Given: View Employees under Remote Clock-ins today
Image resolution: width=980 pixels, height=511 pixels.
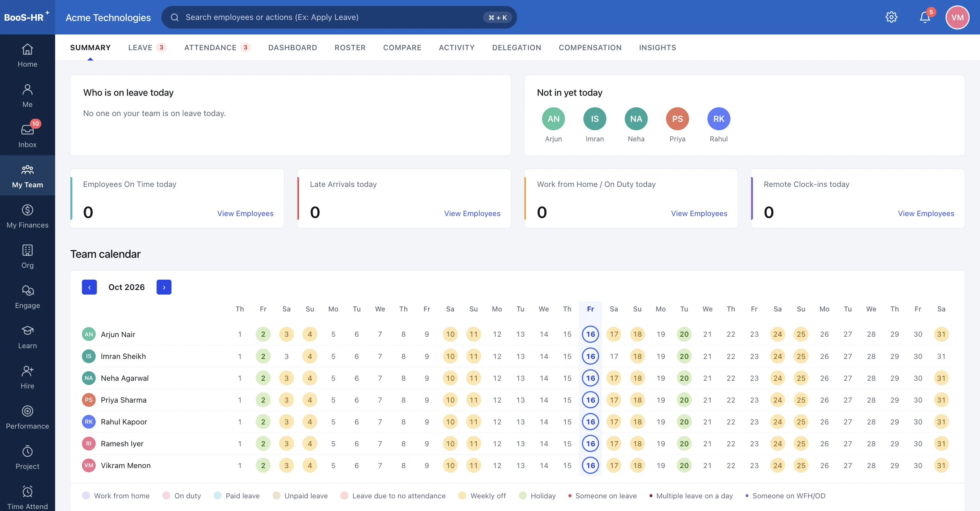Looking at the screenshot, I should 926,213.
